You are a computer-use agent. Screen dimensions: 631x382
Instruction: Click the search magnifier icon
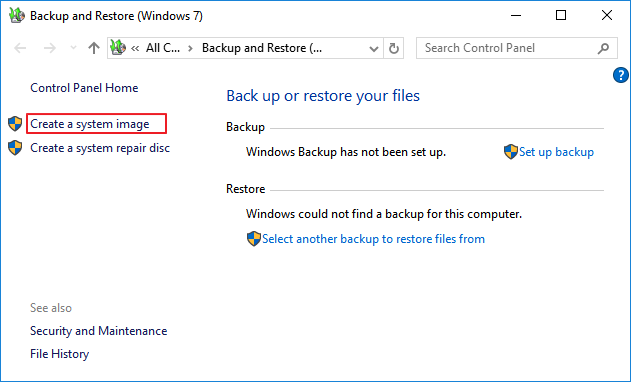point(603,49)
